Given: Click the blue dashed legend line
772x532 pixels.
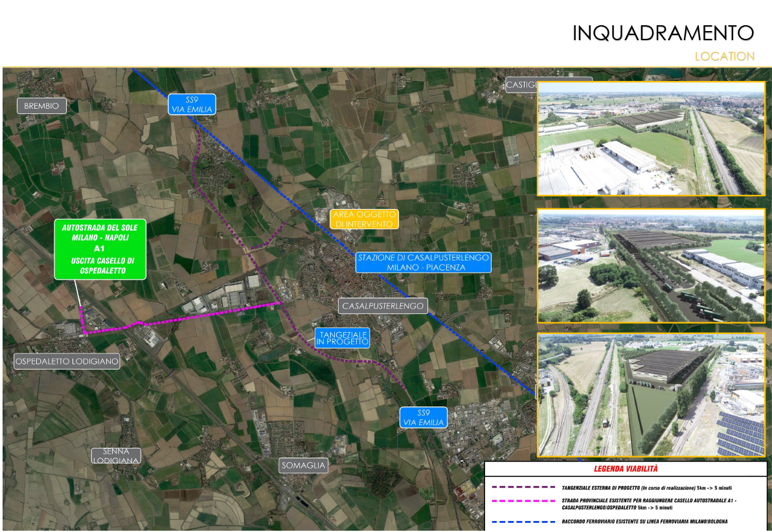Looking at the screenshot, I should click(523, 521).
